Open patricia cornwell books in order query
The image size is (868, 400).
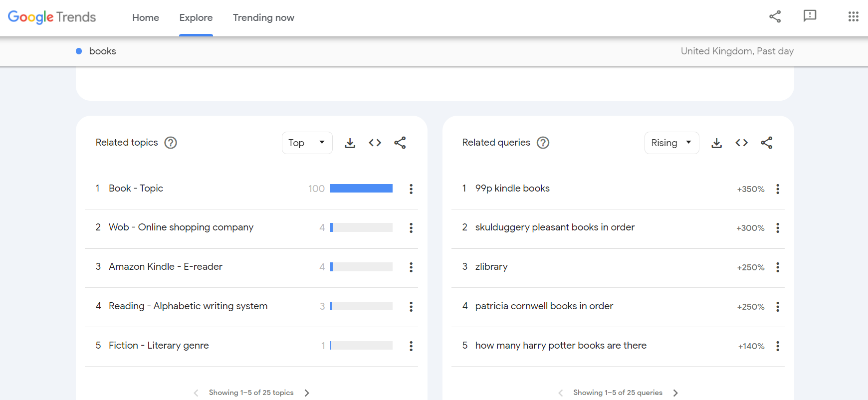tap(544, 306)
